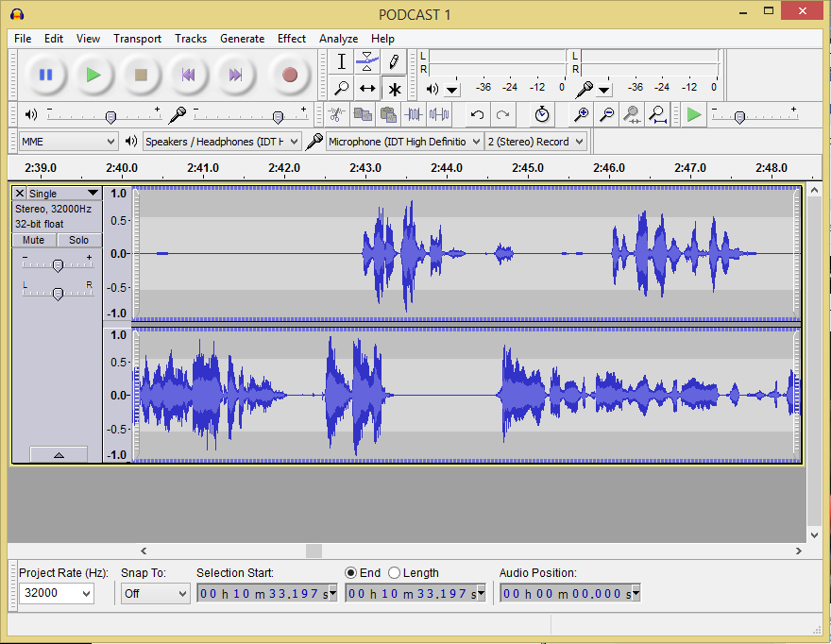Select the Time Shift tool
Image resolution: width=831 pixels, height=644 pixels.
coord(367,88)
